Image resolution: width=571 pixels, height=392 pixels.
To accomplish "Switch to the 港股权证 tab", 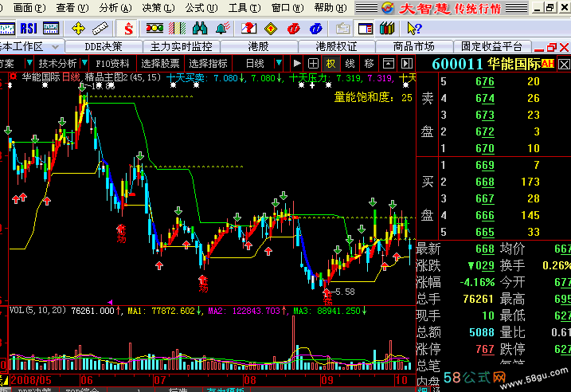I will [x=336, y=47].
